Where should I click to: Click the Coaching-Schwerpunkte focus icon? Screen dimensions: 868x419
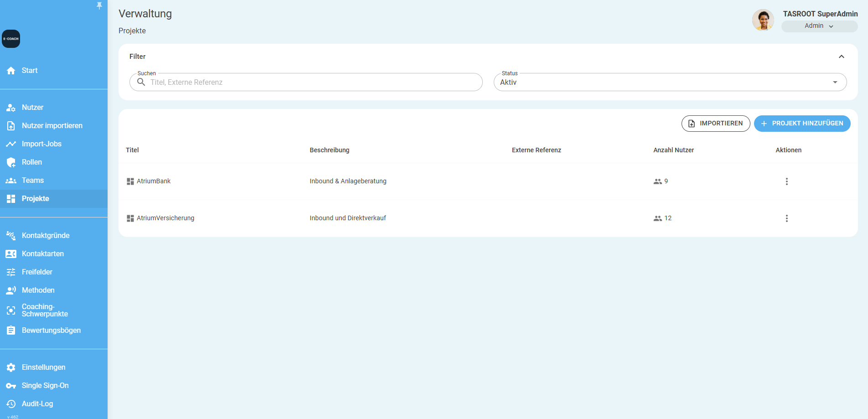pos(11,310)
